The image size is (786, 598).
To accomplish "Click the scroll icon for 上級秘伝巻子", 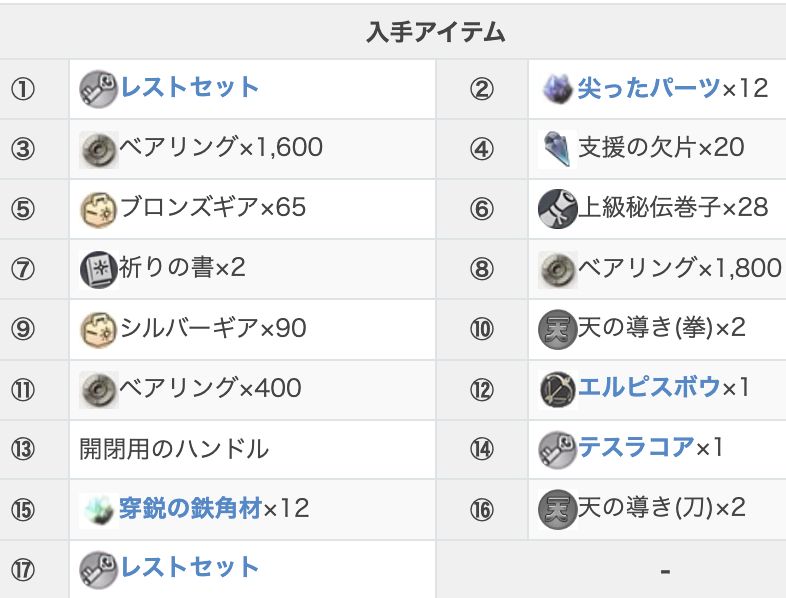I will 556,208.
